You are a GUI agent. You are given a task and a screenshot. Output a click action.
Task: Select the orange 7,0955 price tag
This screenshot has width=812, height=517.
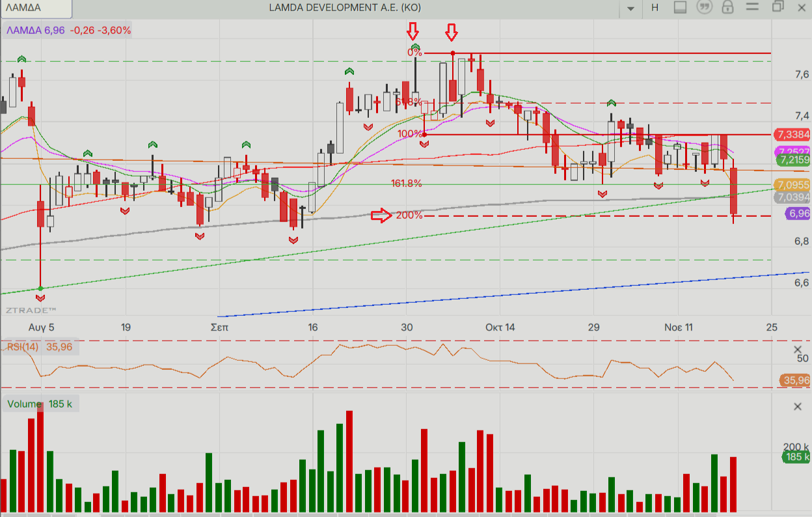(x=791, y=184)
